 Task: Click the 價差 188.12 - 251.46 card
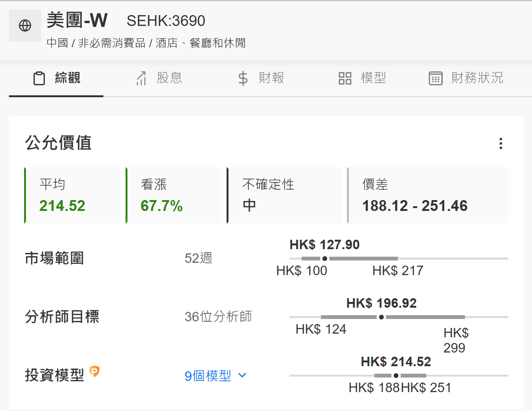428,195
